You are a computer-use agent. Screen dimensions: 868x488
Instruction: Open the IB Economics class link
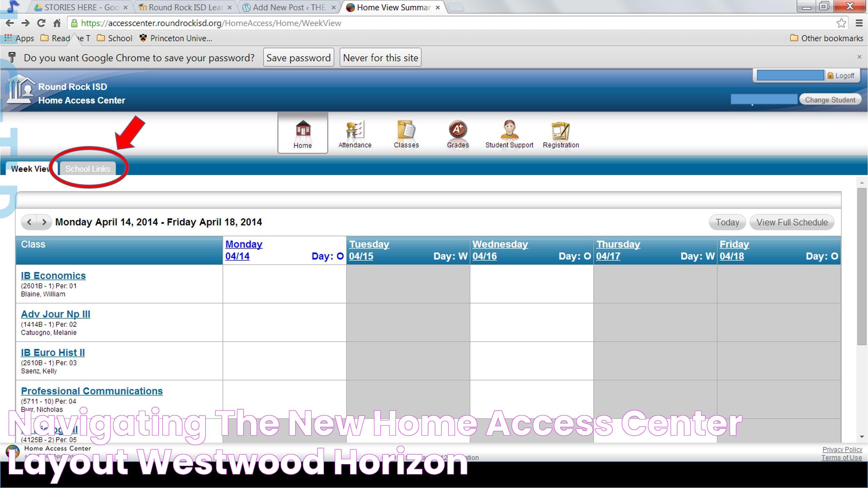(53, 275)
